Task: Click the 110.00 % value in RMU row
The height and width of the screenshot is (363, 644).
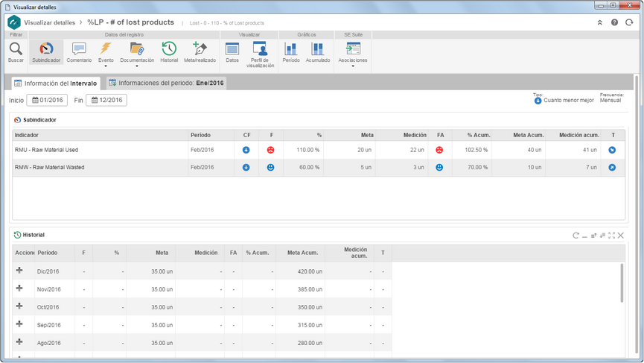Action: 308,150
